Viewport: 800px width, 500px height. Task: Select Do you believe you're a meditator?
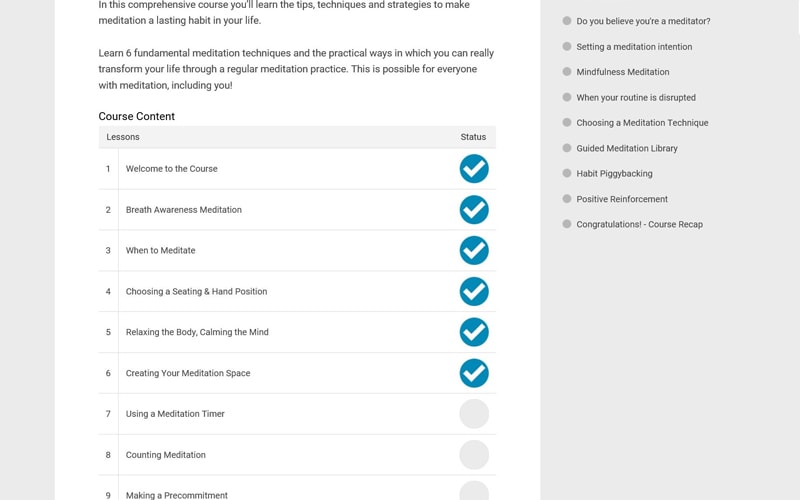643,21
